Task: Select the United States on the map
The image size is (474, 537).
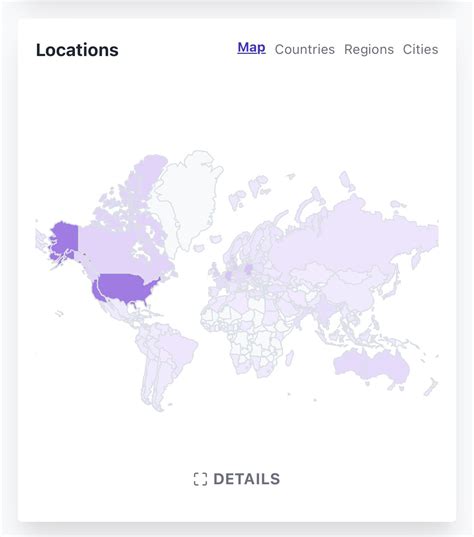Action: (127, 288)
